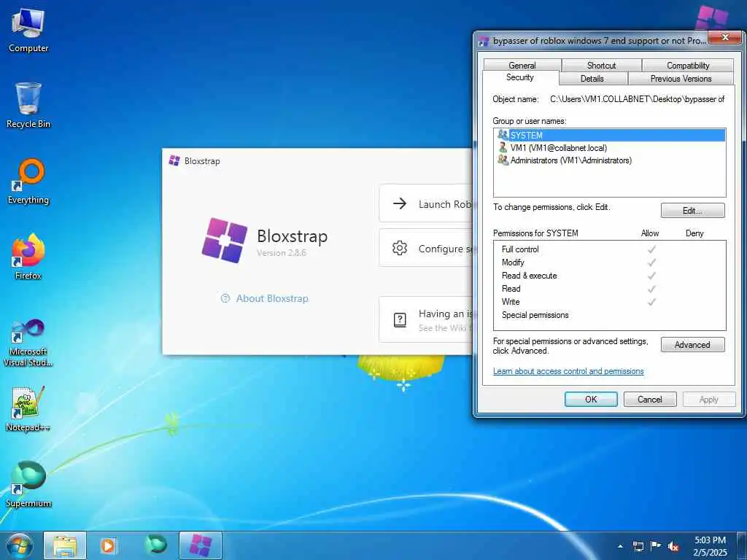This screenshot has width=747, height=560.
Task: Select Administrators (VM1\Administrators) group entry
Action: tap(610, 160)
